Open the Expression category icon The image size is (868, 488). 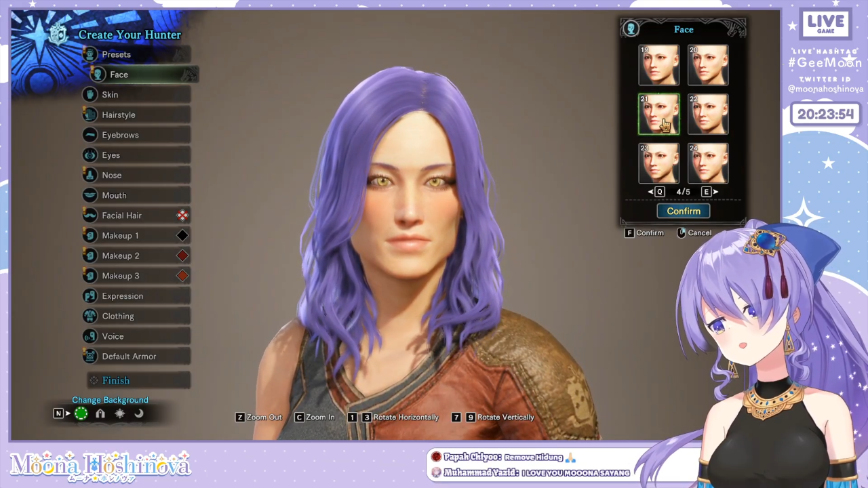[x=90, y=296]
